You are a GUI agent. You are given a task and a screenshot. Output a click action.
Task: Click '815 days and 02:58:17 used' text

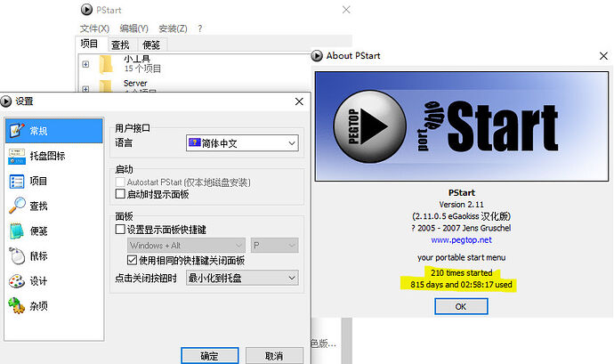pos(461,285)
